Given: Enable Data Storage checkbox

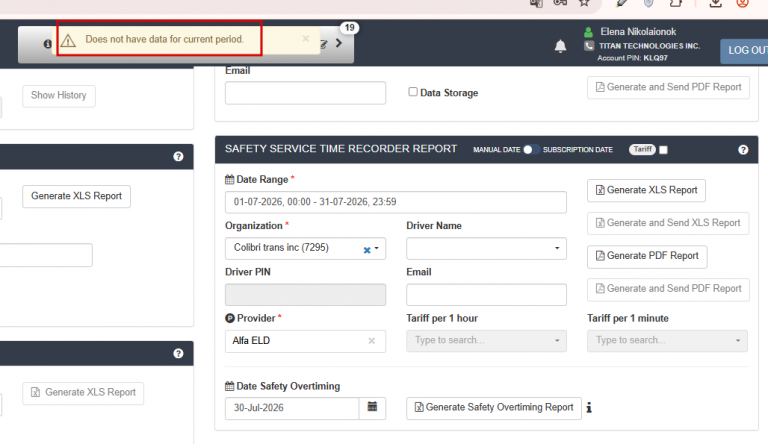Looking at the screenshot, I should (x=413, y=92).
